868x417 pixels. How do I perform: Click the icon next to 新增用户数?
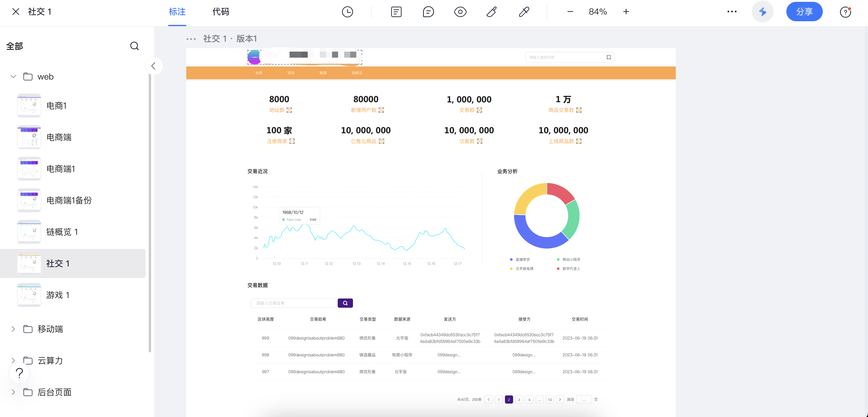tap(381, 110)
